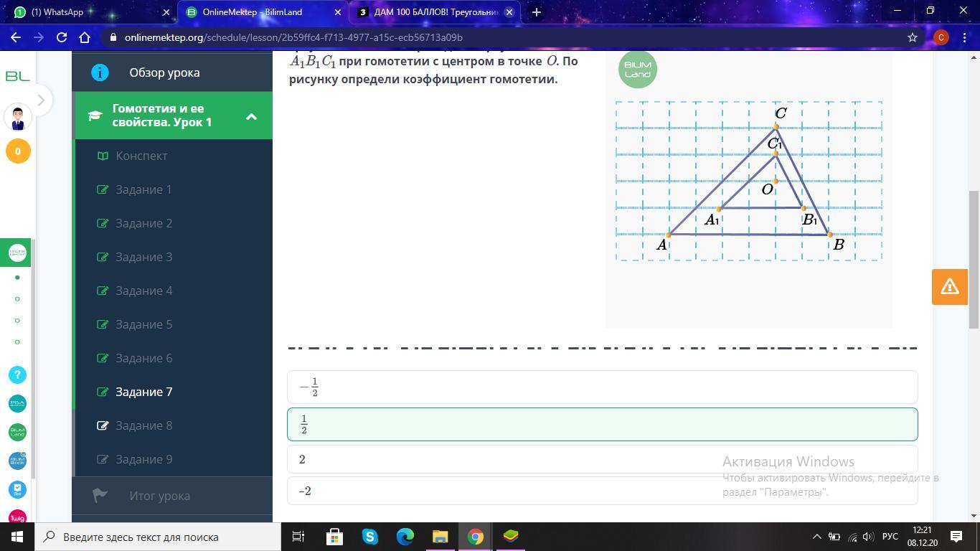Open the Windows Start menu
Image resolution: width=980 pixels, height=551 pixels.
[17, 537]
